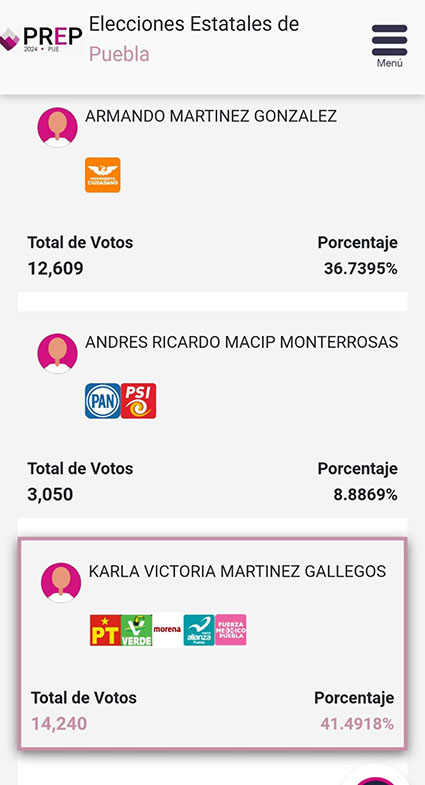The height and width of the screenshot is (785, 425).
Task: Click the PAN party logo
Action: coord(103,401)
